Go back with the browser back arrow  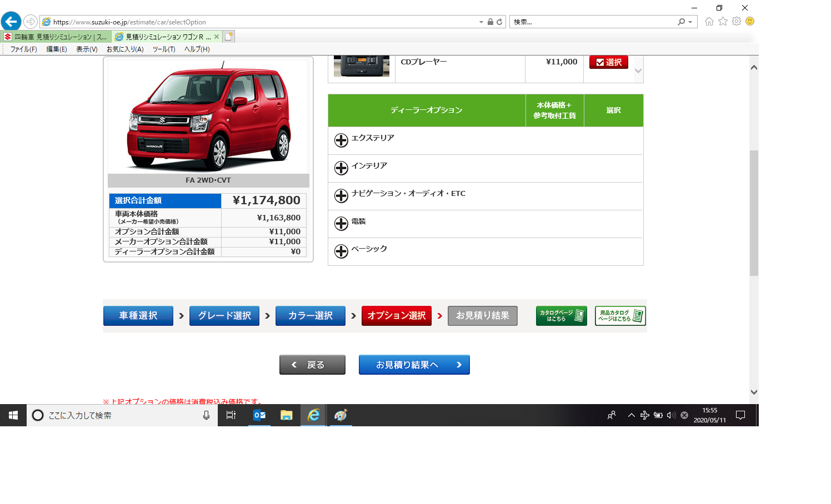pyautogui.click(x=11, y=22)
